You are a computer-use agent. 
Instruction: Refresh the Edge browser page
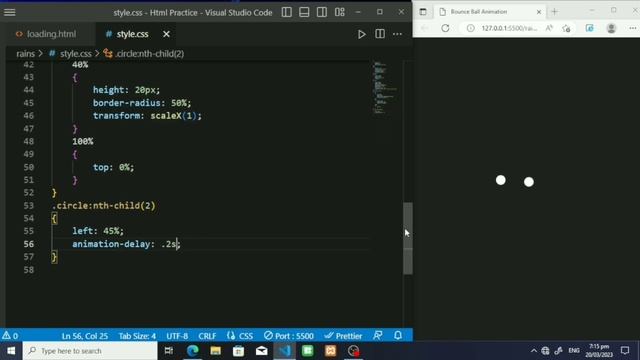point(445,28)
